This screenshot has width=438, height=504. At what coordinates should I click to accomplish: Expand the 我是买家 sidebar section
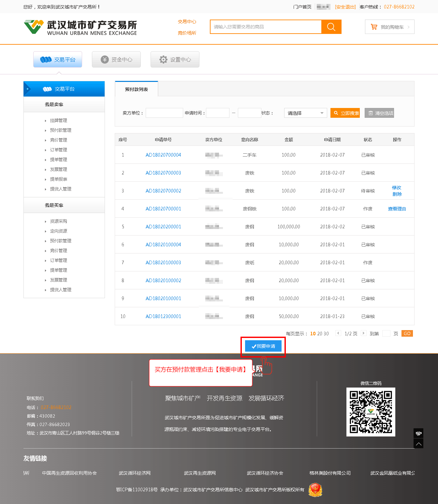coord(54,205)
